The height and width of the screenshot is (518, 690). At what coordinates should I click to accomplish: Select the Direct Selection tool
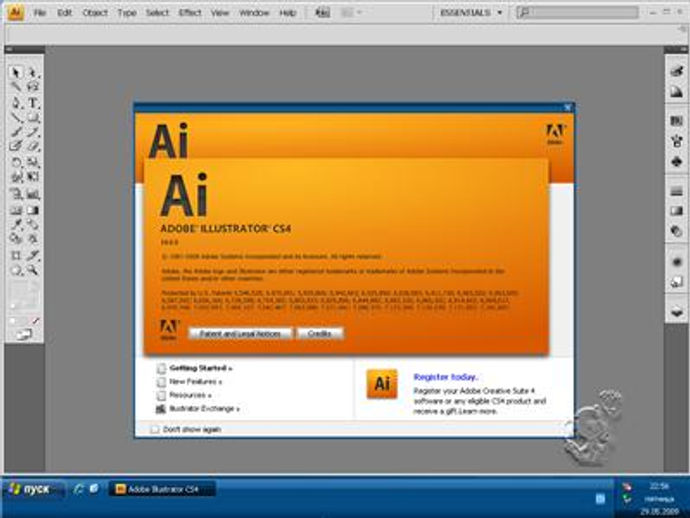tap(33, 72)
